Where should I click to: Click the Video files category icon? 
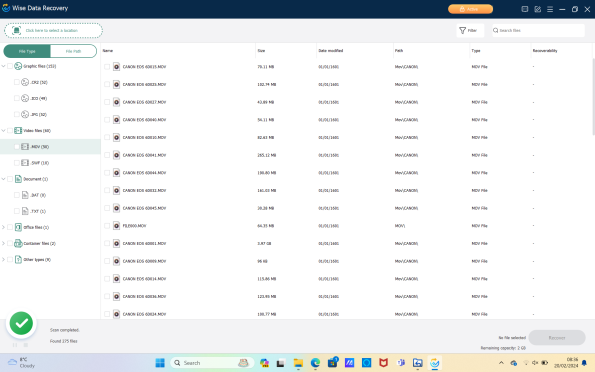point(18,131)
